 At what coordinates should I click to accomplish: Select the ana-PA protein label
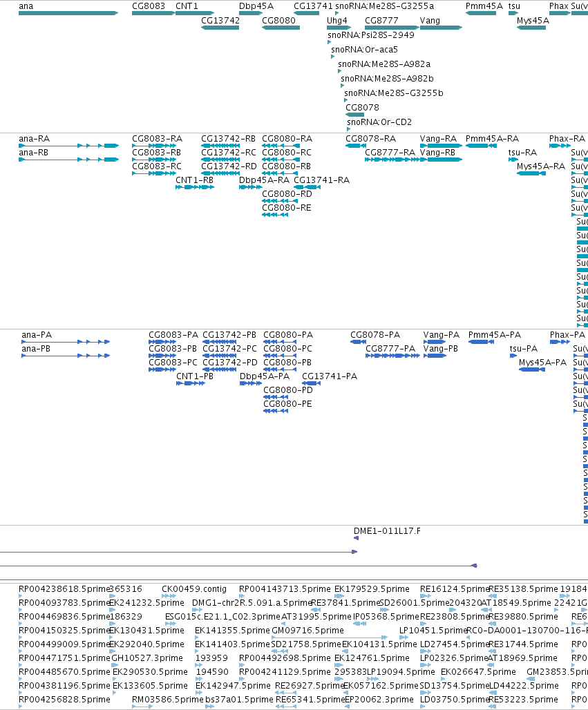point(37,335)
